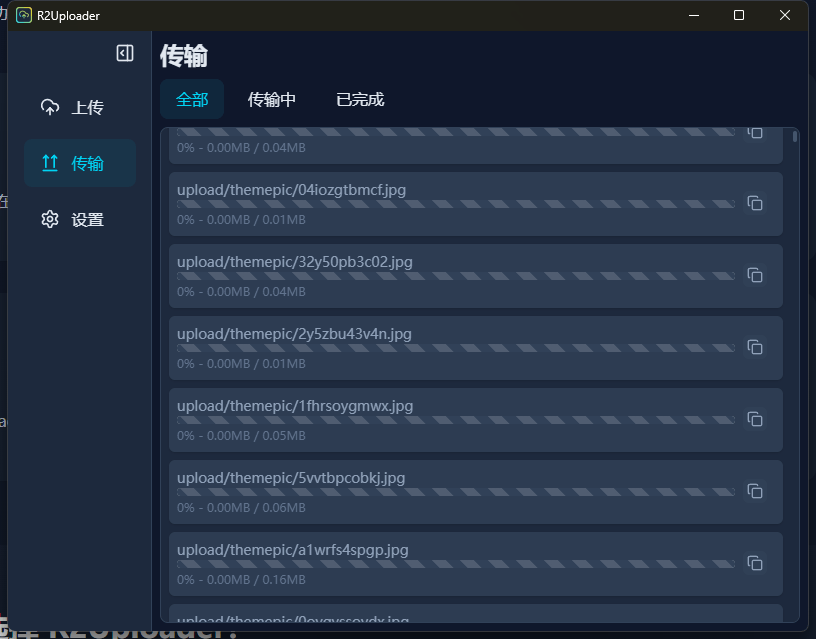Copy link for 2y5zbu43v4n.jpg

[755, 347]
